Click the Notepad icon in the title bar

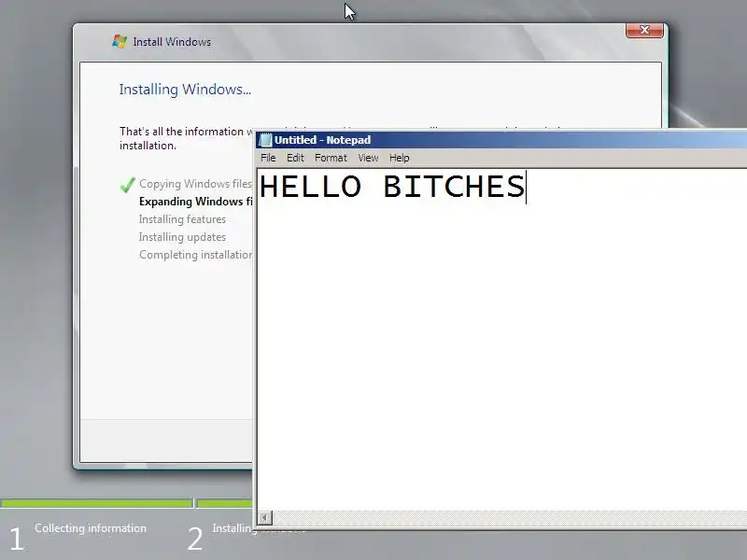coord(264,140)
